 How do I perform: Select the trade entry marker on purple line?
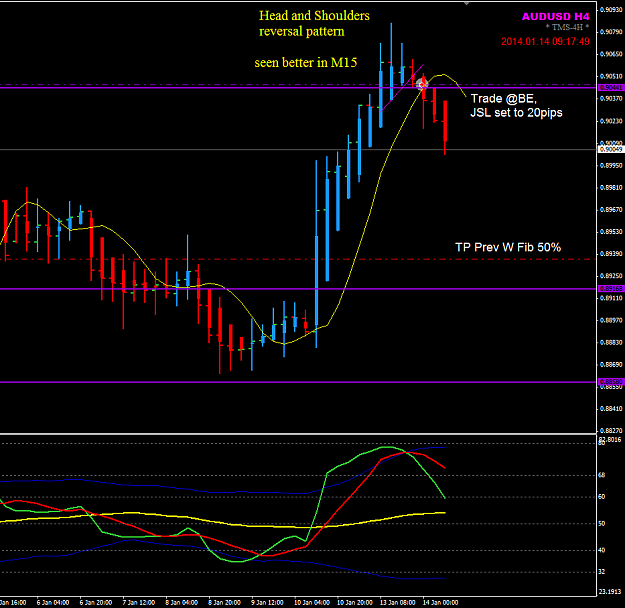pyautogui.click(x=422, y=84)
